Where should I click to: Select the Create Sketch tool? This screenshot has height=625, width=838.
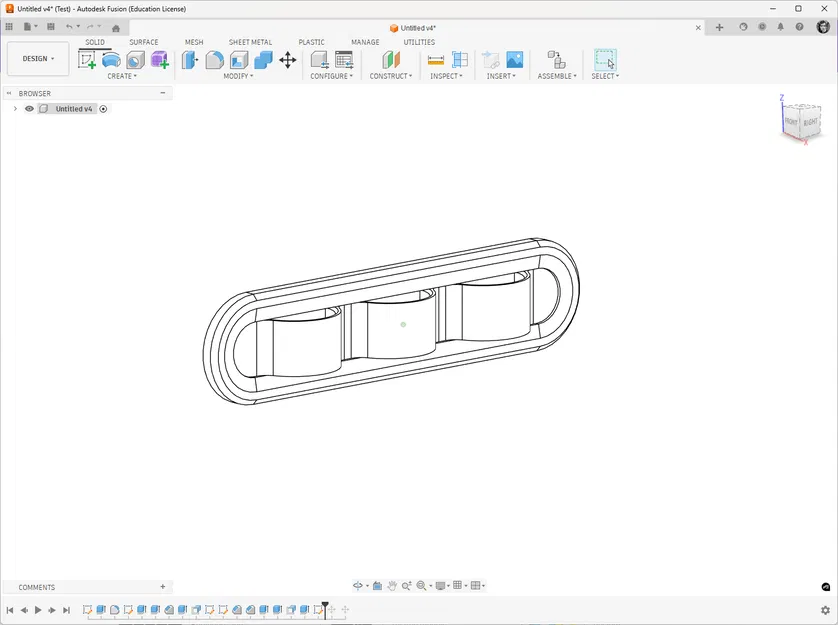point(85,60)
